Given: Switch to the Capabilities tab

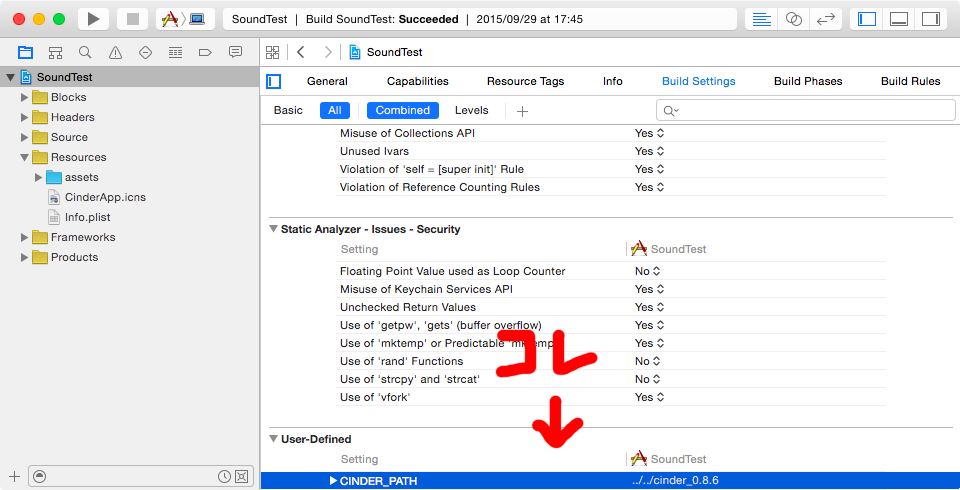Looking at the screenshot, I should coord(418,81).
